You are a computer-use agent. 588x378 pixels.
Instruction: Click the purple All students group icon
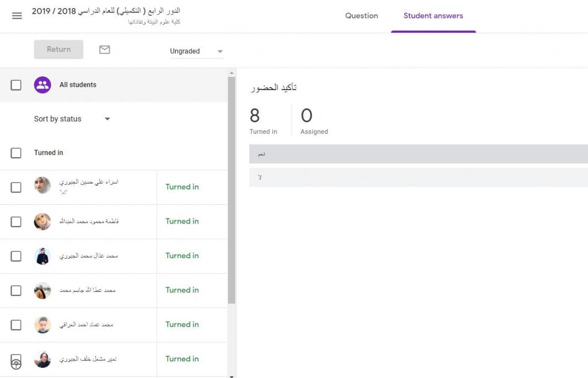click(42, 85)
